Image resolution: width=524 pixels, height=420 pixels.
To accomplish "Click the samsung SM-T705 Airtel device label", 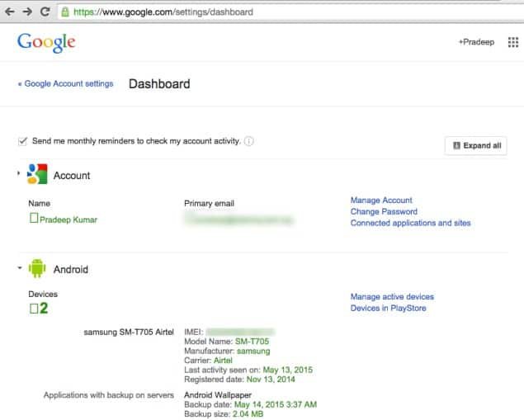I will 129,333.
